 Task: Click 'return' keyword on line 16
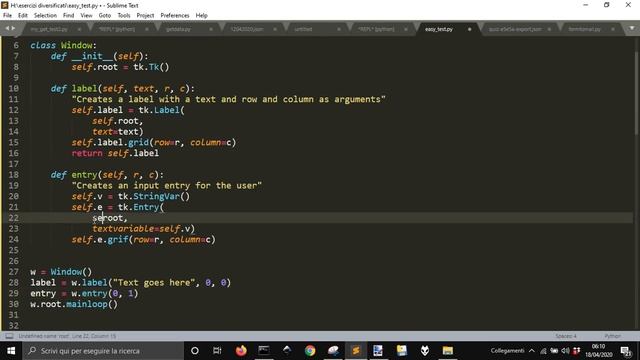(87, 153)
